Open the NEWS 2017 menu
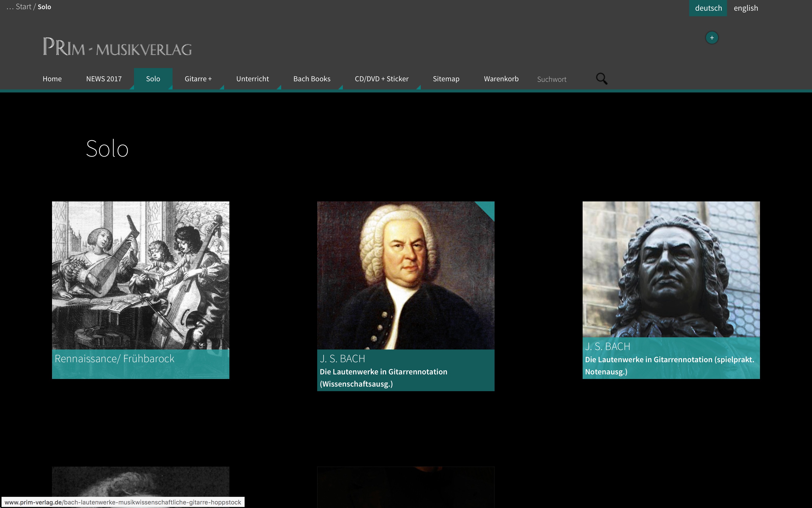Image resolution: width=812 pixels, height=508 pixels. [x=104, y=79]
